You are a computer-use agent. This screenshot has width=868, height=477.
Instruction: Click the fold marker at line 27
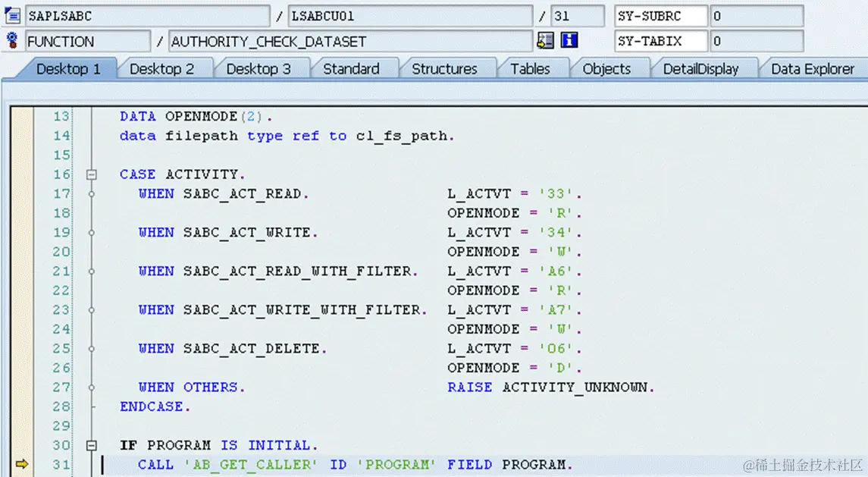click(91, 388)
